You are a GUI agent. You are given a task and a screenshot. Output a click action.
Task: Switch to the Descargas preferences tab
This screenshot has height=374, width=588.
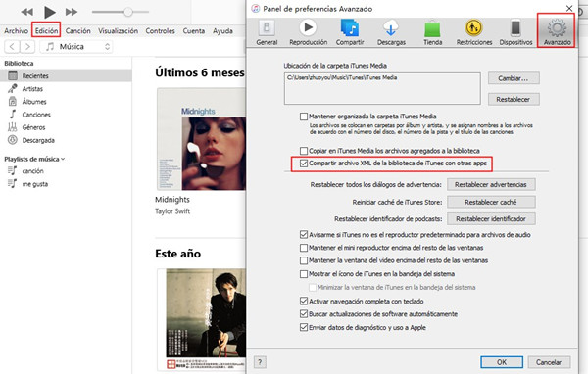[391, 32]
